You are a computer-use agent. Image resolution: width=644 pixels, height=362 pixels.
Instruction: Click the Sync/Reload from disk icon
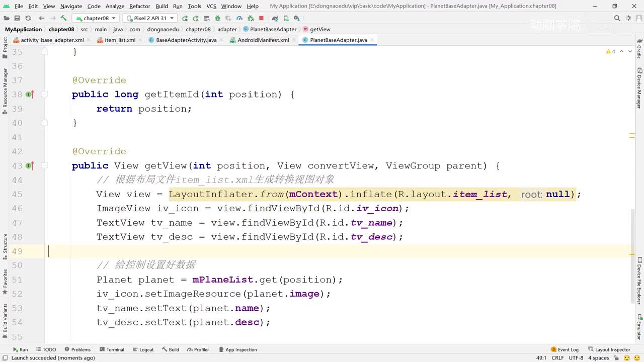[28, 18]
